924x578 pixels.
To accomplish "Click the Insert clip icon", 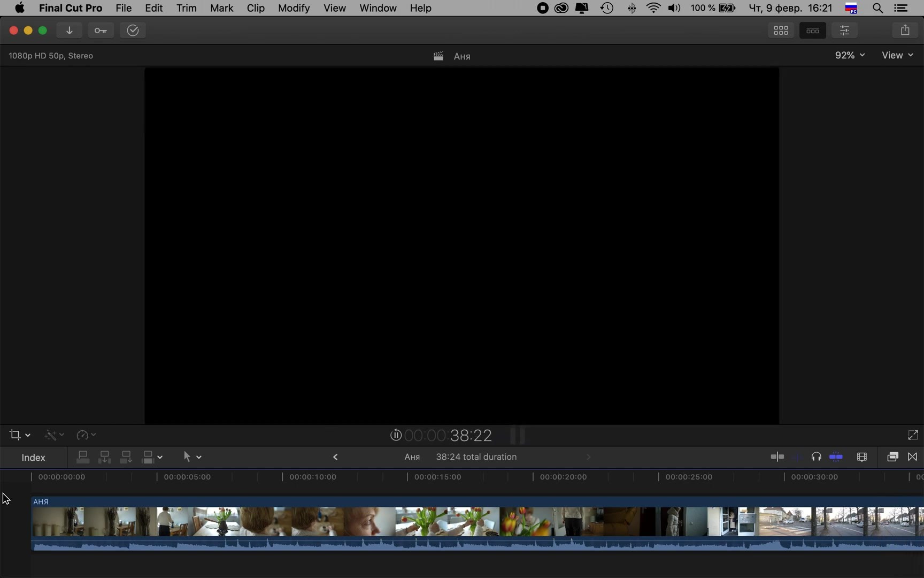I will click(x=105, y=457).
